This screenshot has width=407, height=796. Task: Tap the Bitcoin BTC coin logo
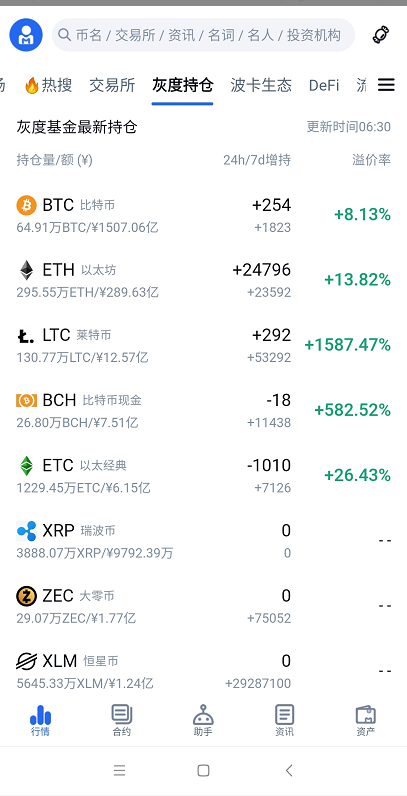[x=26, y=205]
